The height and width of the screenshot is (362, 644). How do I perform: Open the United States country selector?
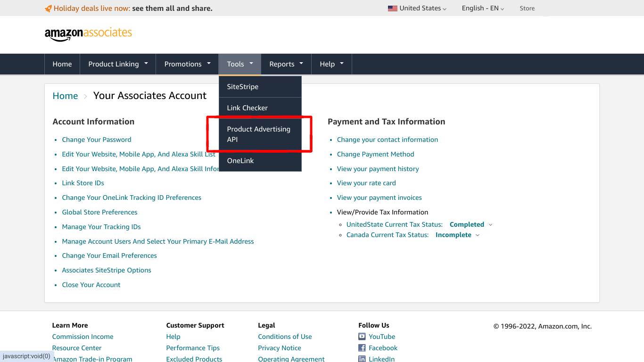[x=417, y=8]
